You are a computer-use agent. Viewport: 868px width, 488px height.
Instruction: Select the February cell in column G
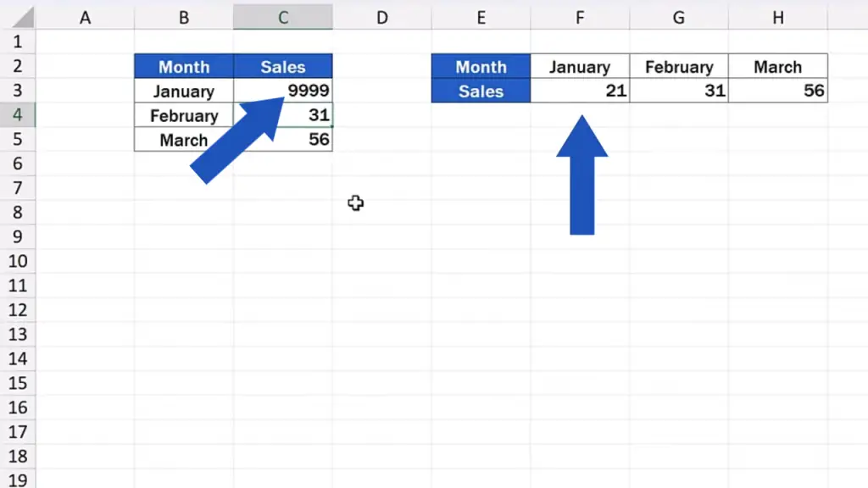pyautogui.click(x=679, y=66)
